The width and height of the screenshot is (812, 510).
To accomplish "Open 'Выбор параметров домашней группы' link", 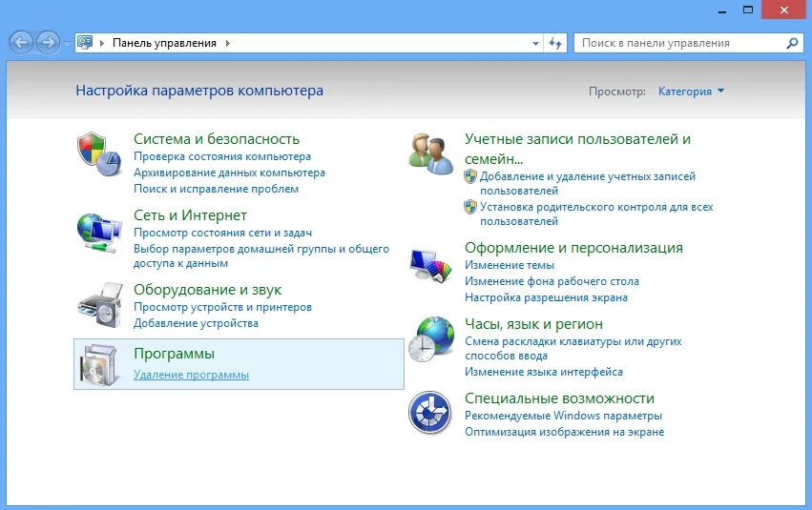I will [x=261, y=256].
